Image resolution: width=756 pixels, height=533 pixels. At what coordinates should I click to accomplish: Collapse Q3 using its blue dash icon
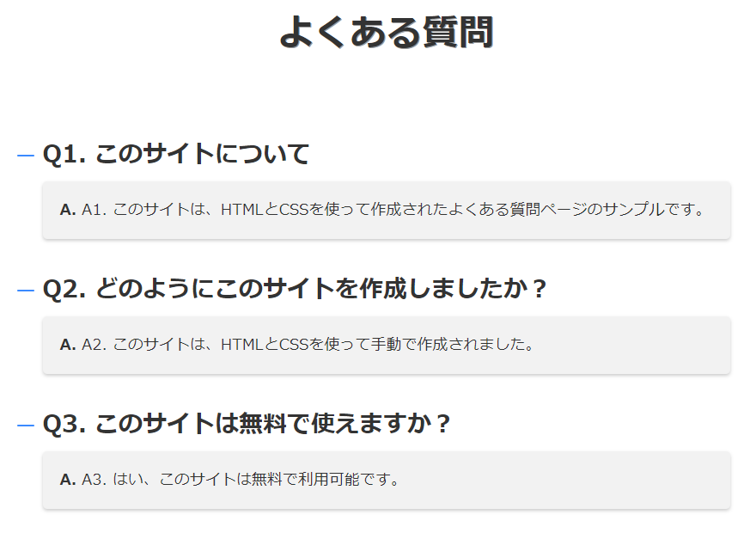click(26, 426)
